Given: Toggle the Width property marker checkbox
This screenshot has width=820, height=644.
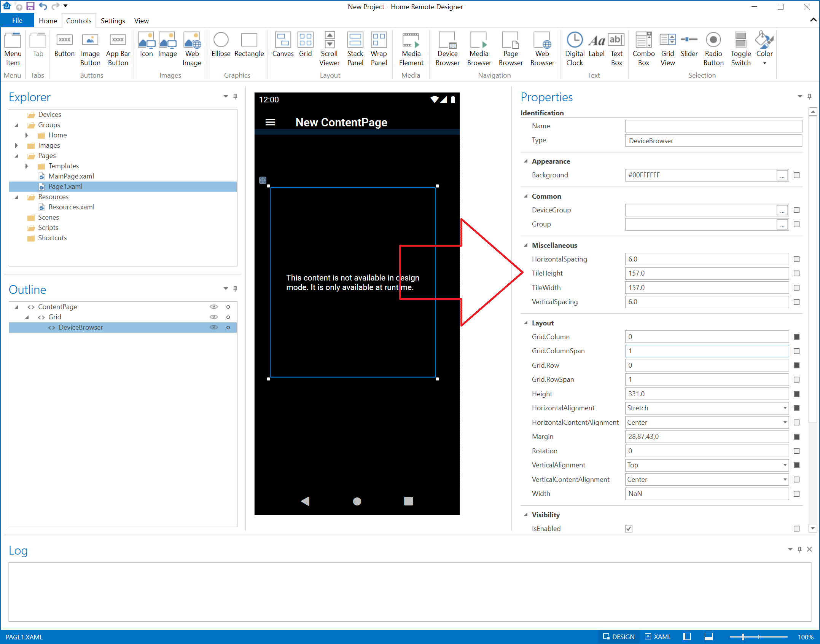Looking at the screenshot, I should pyautogui.click(x=796, y=494).
